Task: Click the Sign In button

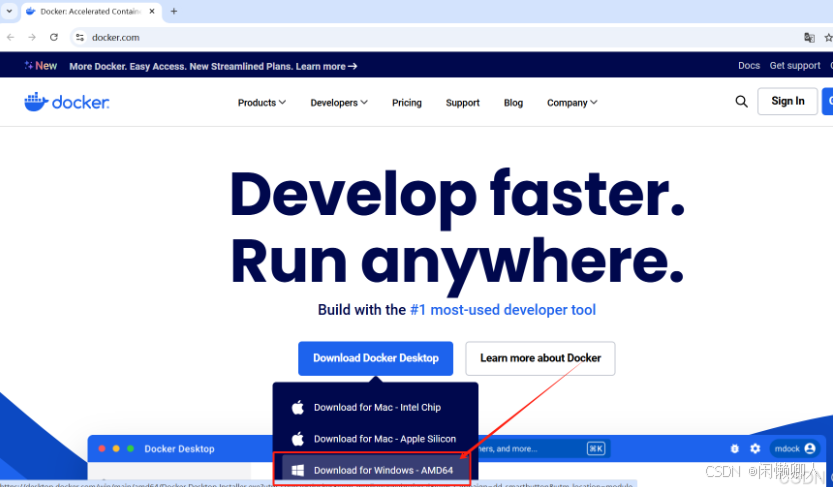Action: tap(787, 101)
